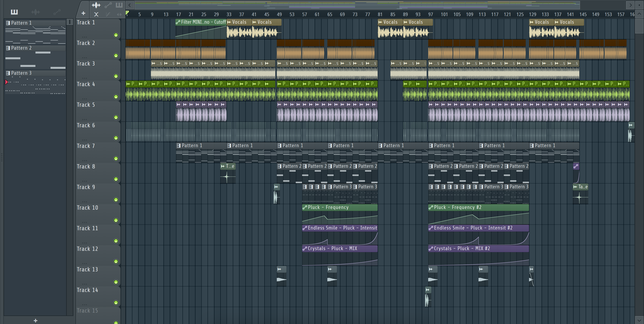644x324 pixels.
Task: Open menu icon of Pattern 3 in picker
Action: [x=8, y=73]
